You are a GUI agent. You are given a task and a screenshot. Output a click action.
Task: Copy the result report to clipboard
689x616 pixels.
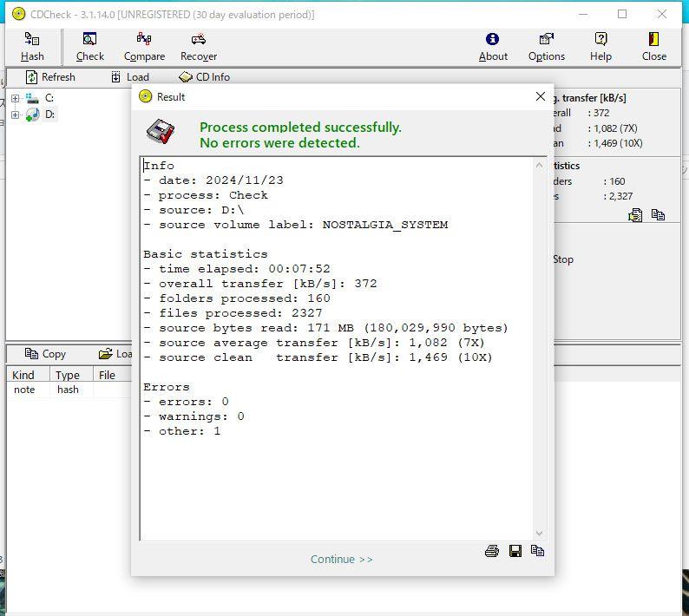pyautogui.click(x=537, y=551)
